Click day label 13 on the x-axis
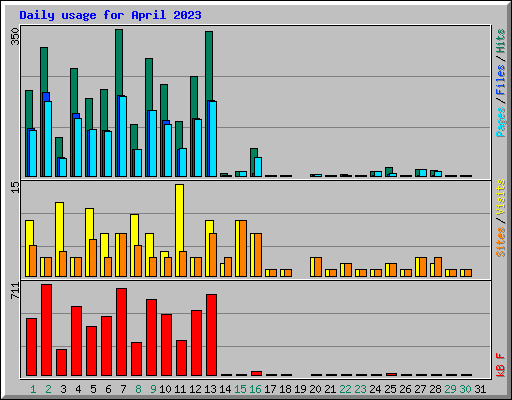 click(x=210, y=389)
